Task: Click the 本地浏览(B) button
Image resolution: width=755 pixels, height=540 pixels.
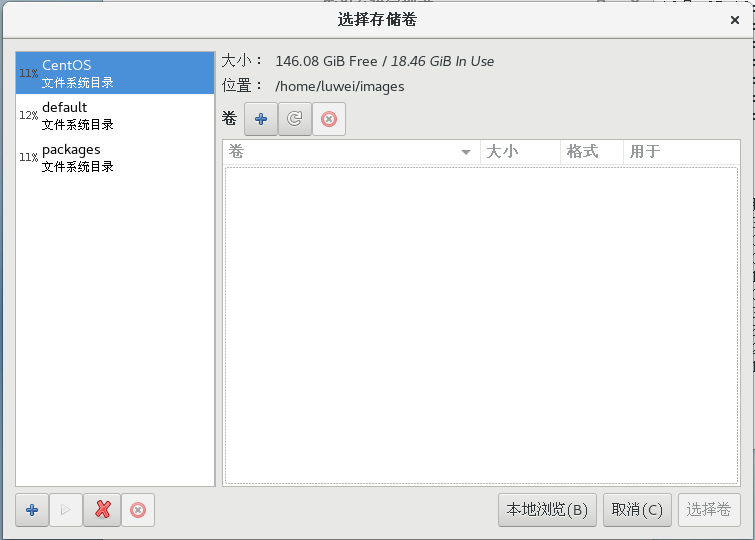Action: point(547,510)
